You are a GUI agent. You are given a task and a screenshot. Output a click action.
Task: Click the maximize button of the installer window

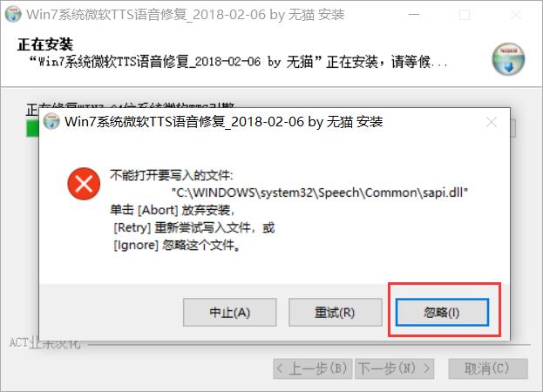tap(464, 15)
